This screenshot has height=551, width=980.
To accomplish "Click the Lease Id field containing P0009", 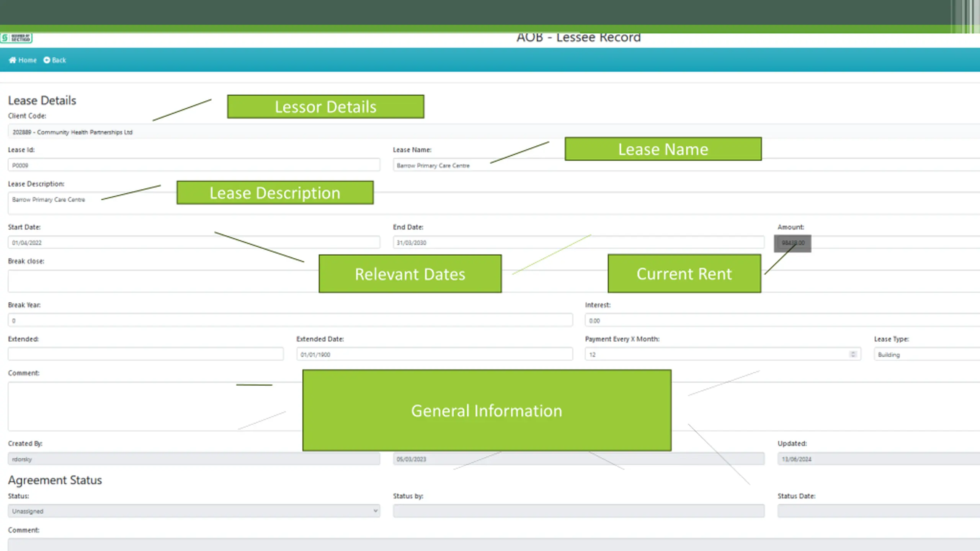I will (x=194, y=165).
